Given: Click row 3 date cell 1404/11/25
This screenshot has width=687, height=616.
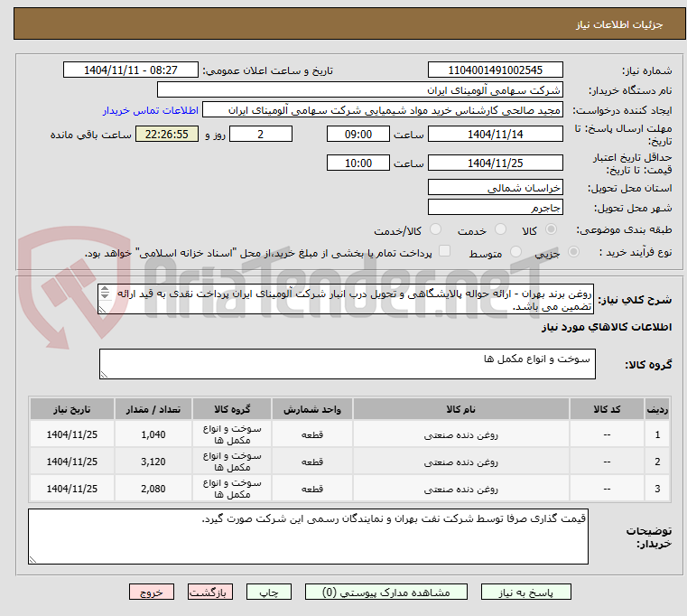Looking at the screenshot, I should [x=72, y=489].
